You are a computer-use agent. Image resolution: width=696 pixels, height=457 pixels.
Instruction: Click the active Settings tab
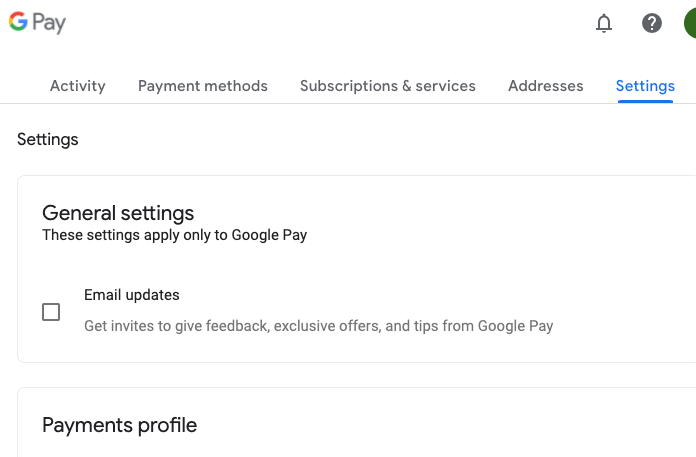[x=645, y=86]
